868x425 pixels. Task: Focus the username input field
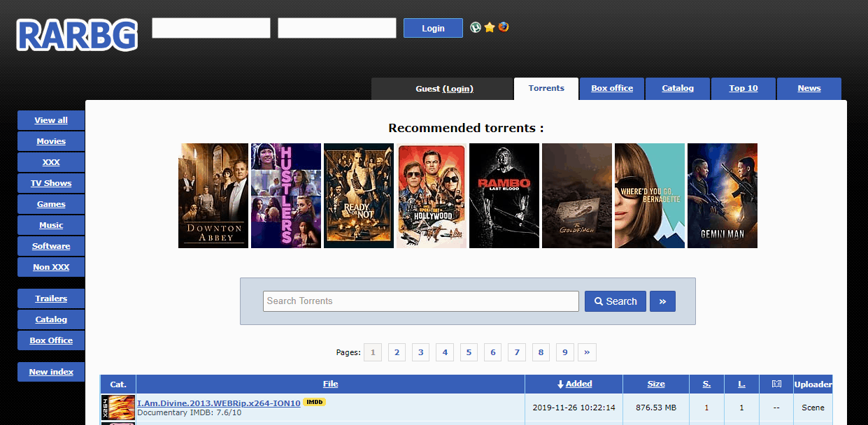click(x=211, y=28)
